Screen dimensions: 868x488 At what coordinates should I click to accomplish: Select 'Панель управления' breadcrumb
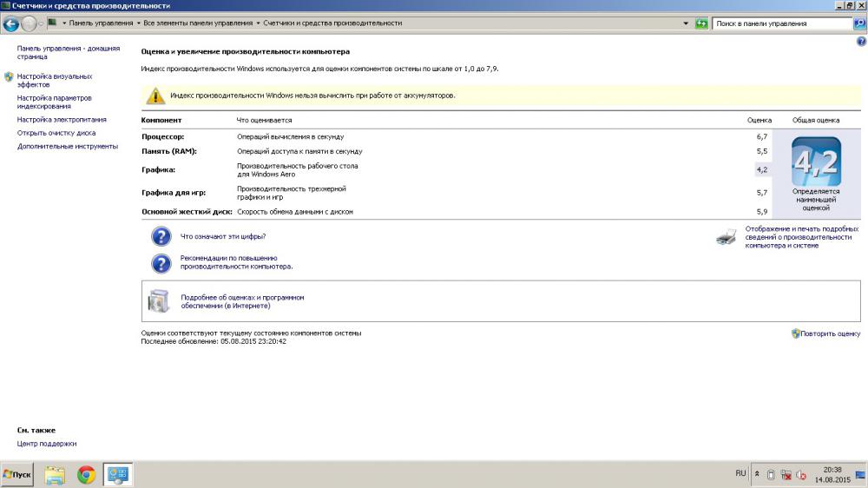101,23
